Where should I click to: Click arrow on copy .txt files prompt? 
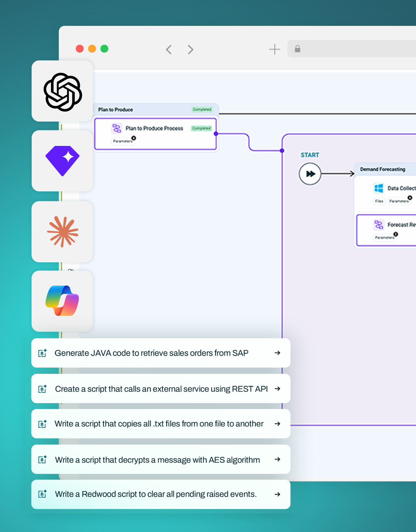[277, 424]
